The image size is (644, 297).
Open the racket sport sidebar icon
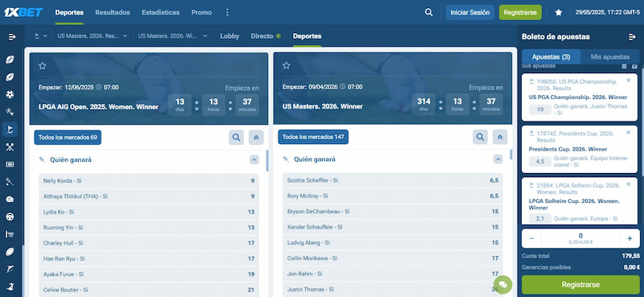(x=10, y=182)
